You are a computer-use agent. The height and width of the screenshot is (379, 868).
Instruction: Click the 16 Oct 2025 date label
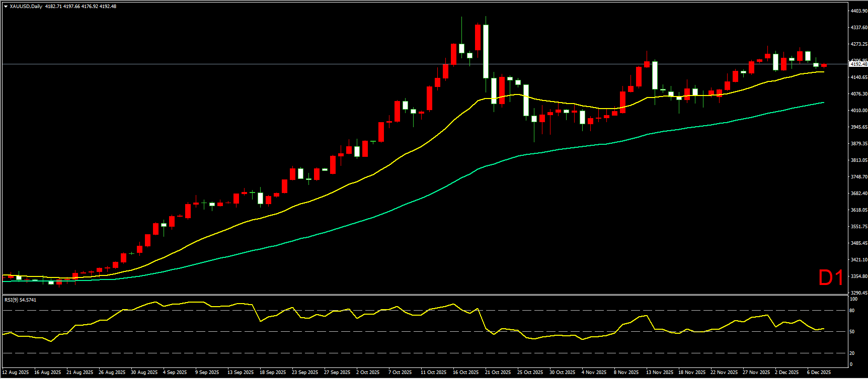point(465,372)
